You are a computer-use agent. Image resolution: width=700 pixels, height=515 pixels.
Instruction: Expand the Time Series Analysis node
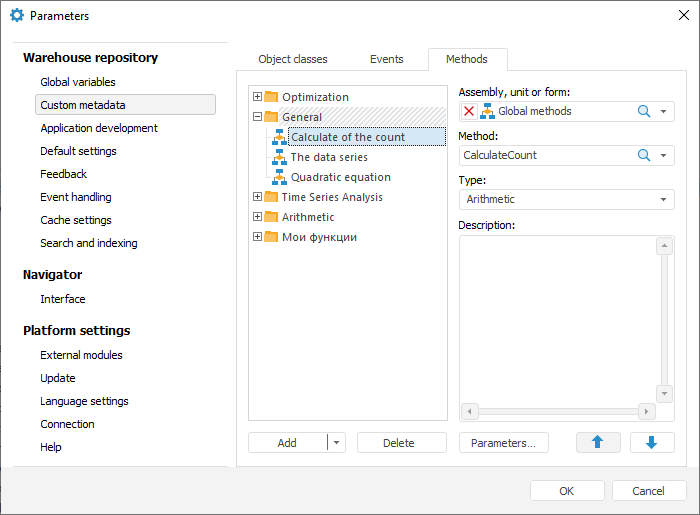pos(258,197)
